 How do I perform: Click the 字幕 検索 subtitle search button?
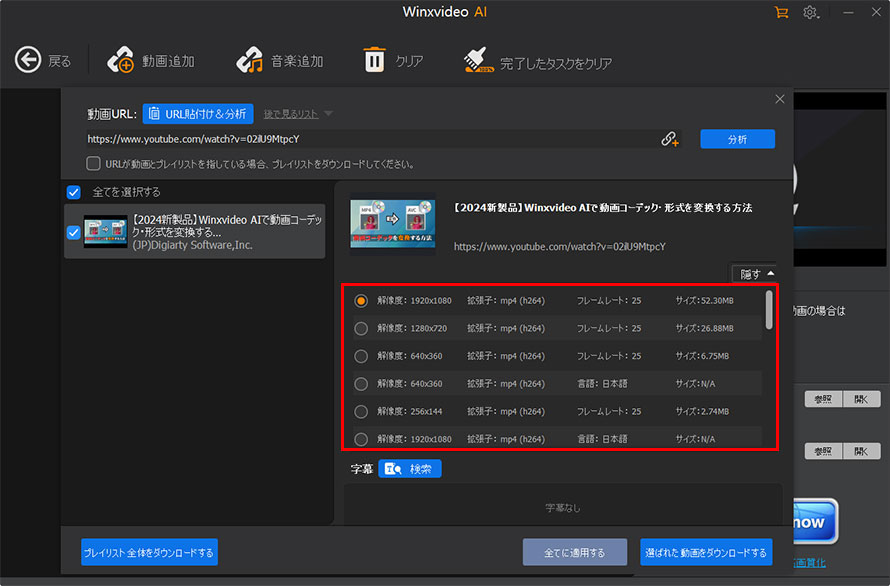pos(409,469)
